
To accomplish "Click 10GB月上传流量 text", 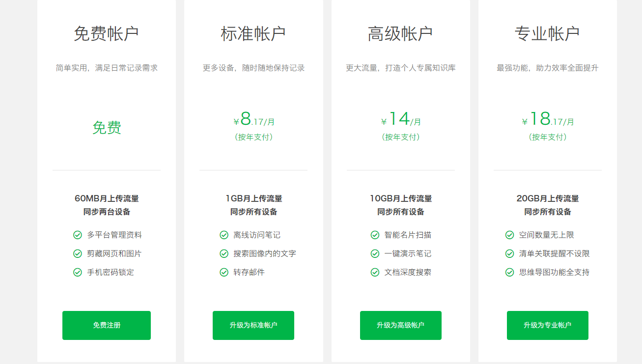I will pos(401,198).
